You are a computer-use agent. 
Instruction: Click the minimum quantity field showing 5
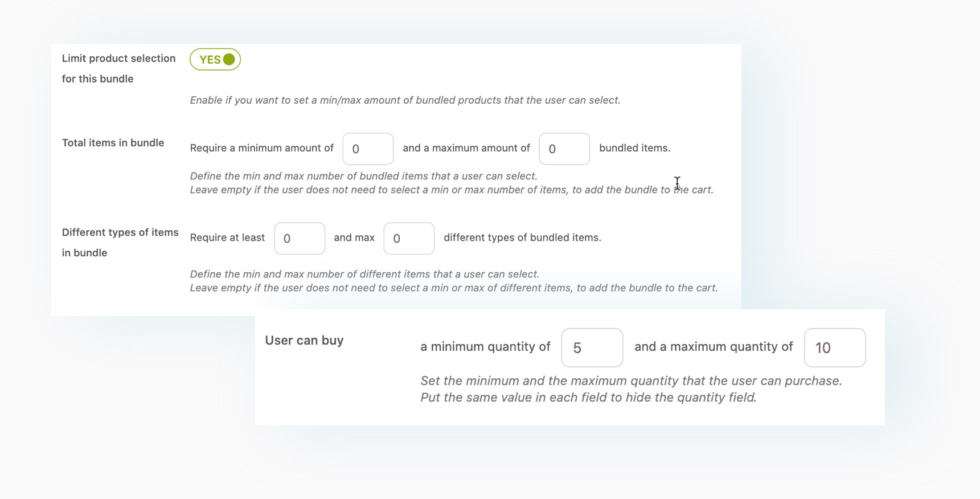point(592,347)
